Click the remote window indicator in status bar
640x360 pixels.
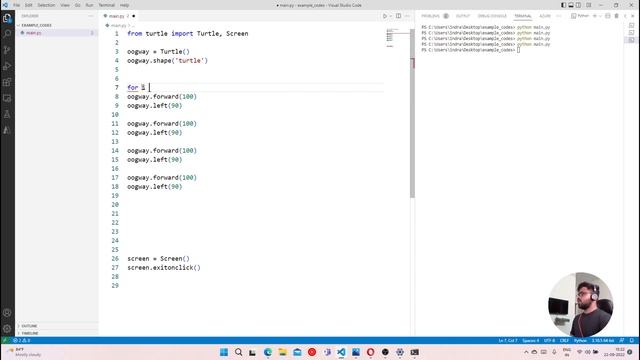coord(4,340)
